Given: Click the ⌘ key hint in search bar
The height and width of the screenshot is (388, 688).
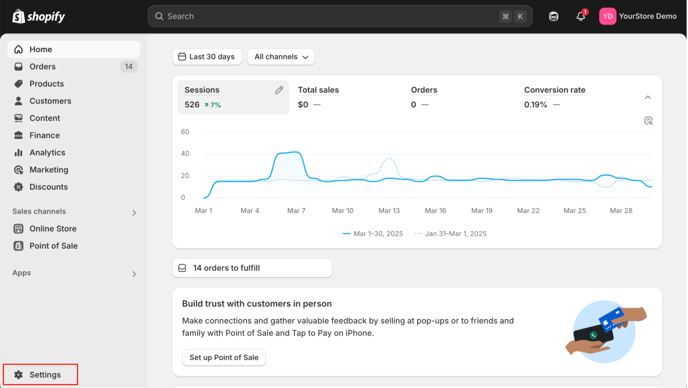Looking at the screenshot, I should coord(505,16).
